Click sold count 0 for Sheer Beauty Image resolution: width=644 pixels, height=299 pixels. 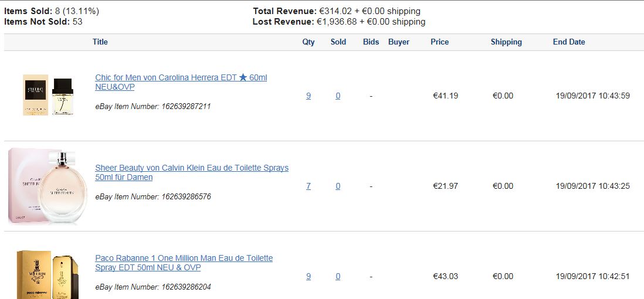pyautogui.click(x=338, y=186)
